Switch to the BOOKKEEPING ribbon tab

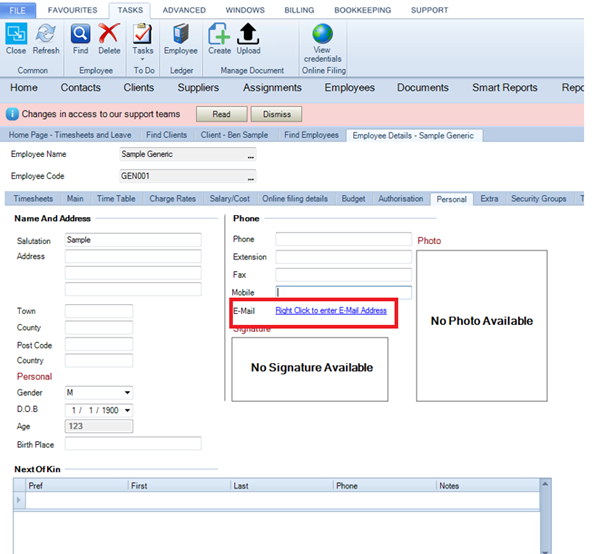pyautogui.click(x=363, y=10)
